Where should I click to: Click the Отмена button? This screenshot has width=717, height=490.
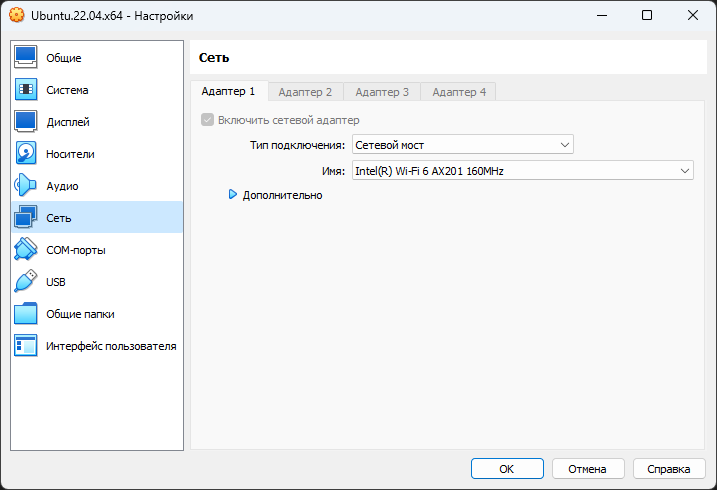[x=587, y=468]
